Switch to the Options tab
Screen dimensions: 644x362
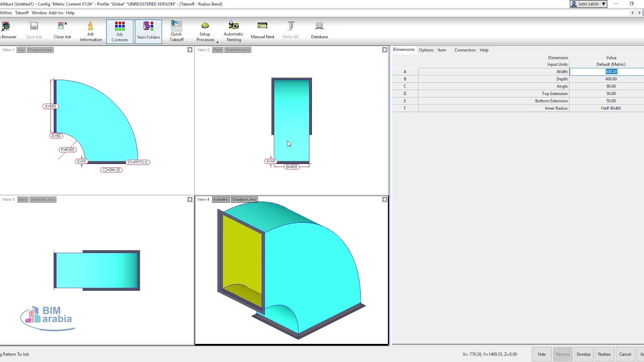(x=426, y=50)
